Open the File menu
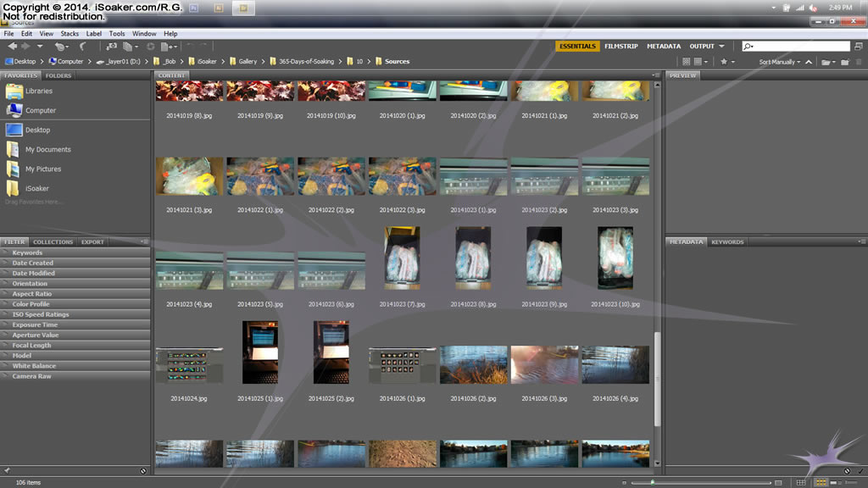Screen dimensions: 868x488 pos(8,34)
